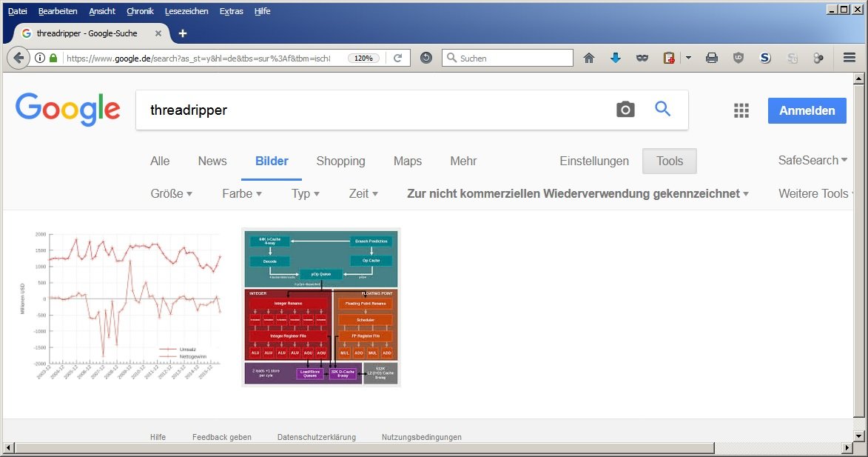Open the Extras menu
Screen dimensions: 868x457
tap(232, 11)
